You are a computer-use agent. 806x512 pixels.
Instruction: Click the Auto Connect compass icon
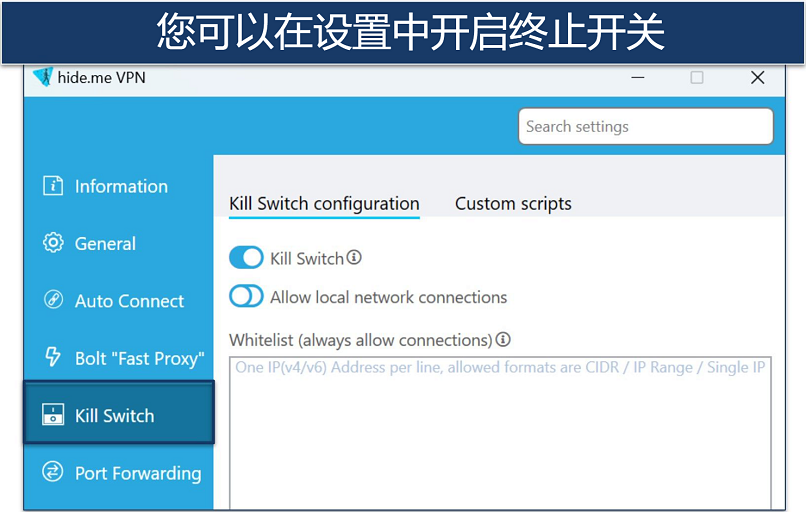tap(53, 300)
